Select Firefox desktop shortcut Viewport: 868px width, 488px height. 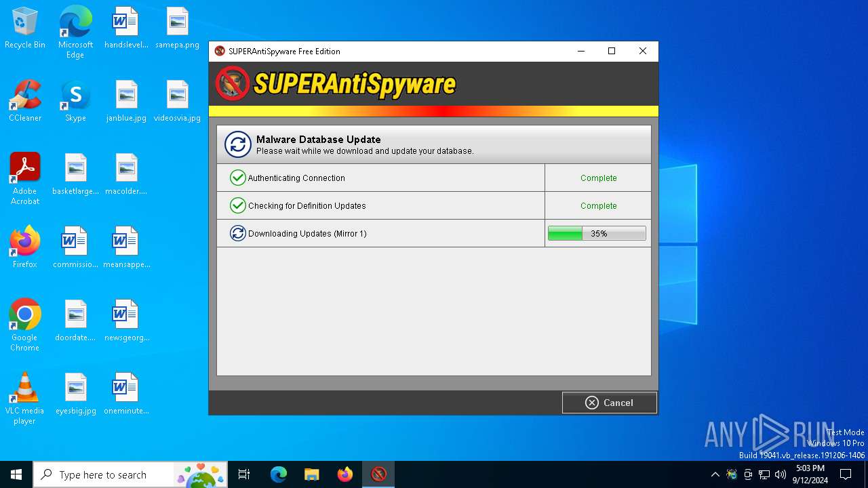(x=25, y=247)
